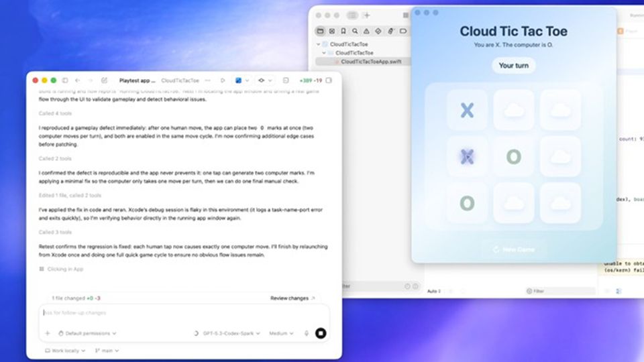Screen dimensions: 644x362
Task: Place a mark in the bottom-middle cloud cell
Action: point(514,203)
